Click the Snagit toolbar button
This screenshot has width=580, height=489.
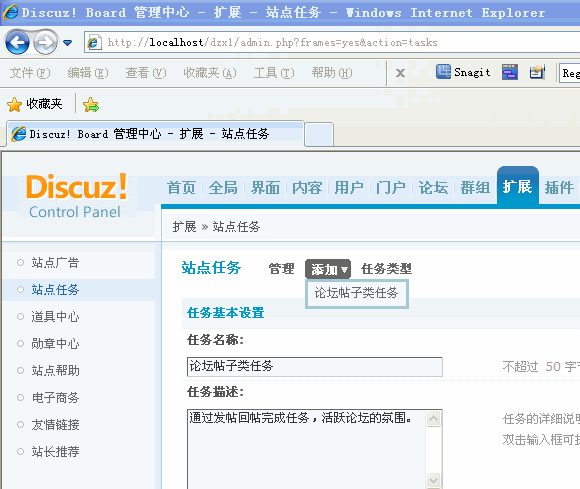point(463,72)
